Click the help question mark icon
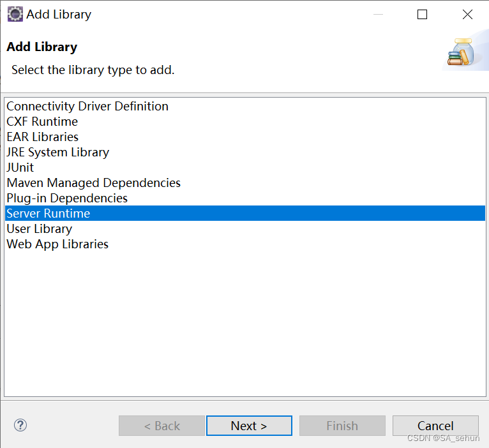This screenshot has width=489, height=448. (20, 425)
